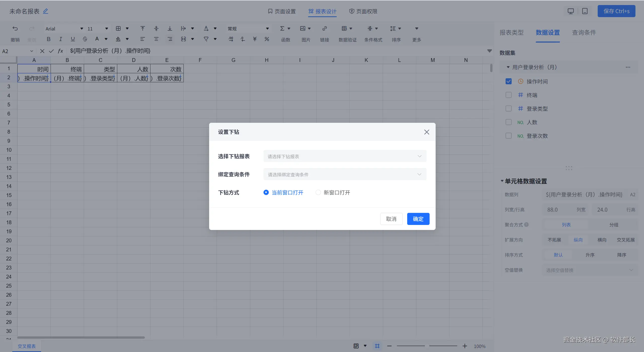
Task: Switch to 查询条件 tab
Action: [x=584, y=32]
